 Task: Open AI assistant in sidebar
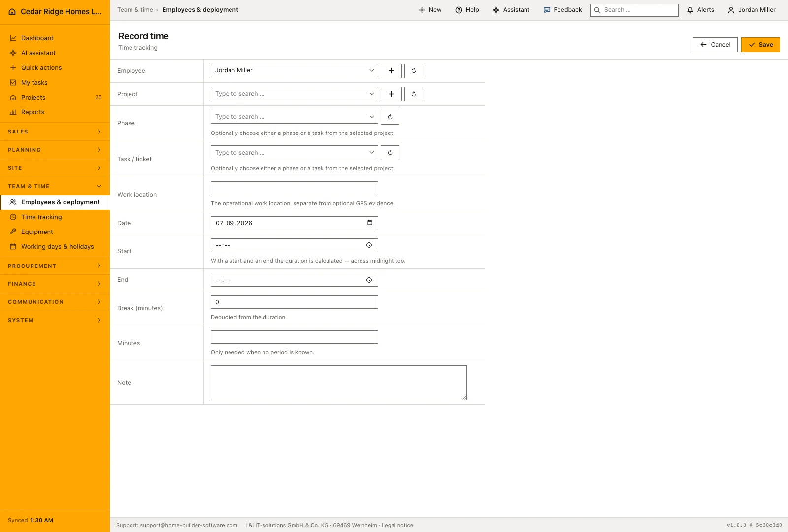tap(55, 53)
